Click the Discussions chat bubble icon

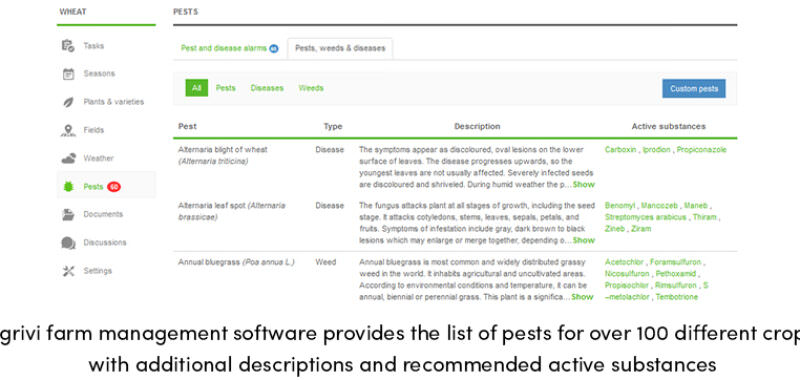[x=68, y=243]
